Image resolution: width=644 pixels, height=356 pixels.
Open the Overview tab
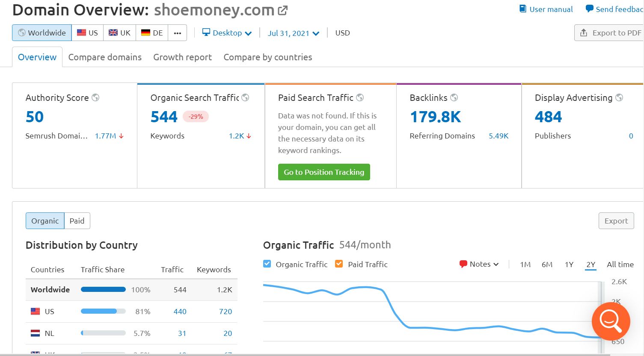pyautogui.click(x=37, y=57)
